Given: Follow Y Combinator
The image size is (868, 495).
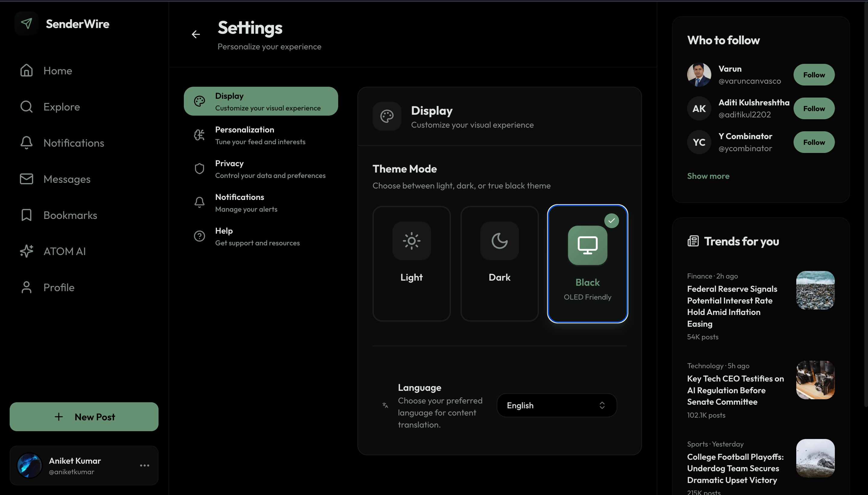Looking at the screenshot, I should (x=813, y=142).
